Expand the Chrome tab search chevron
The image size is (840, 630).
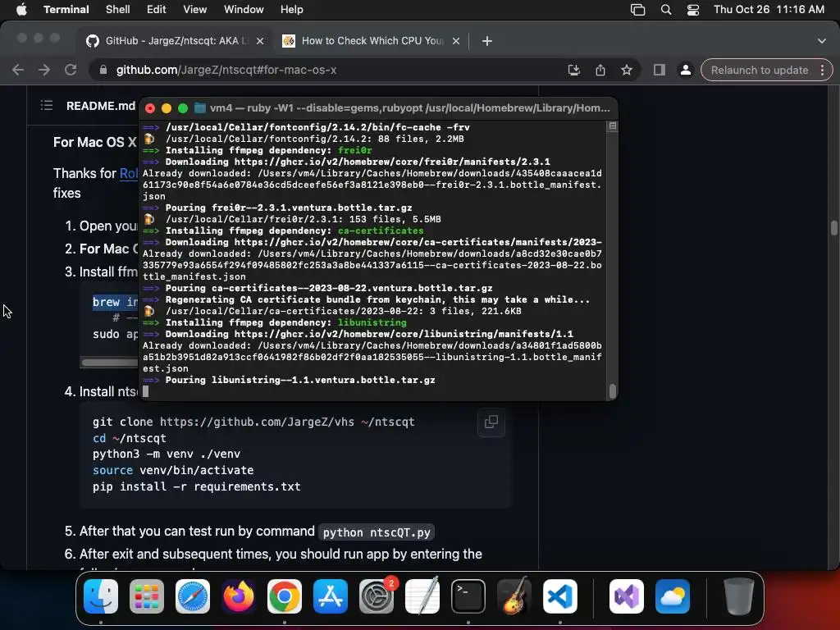821,41
